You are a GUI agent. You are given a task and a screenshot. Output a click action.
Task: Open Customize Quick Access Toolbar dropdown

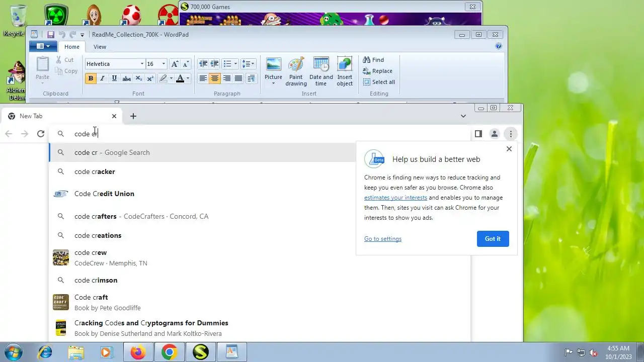(82, 35)
